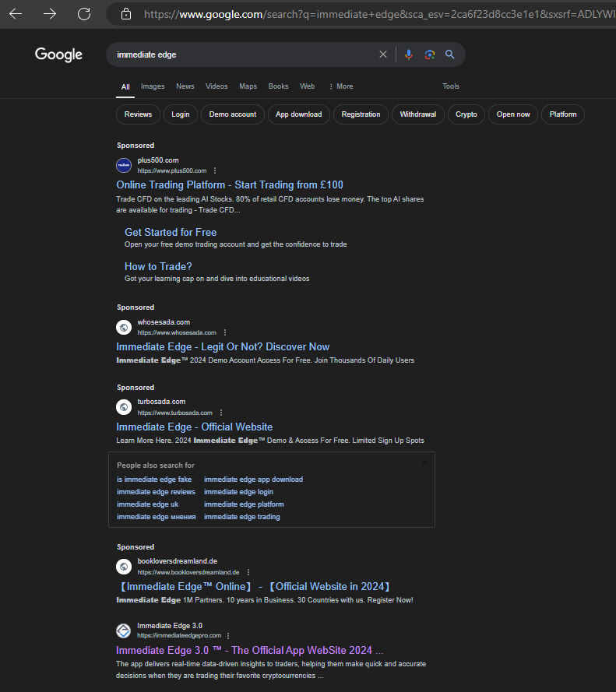
Task: Reload the page with refresh icon
Action: click(x=84, y=14)
